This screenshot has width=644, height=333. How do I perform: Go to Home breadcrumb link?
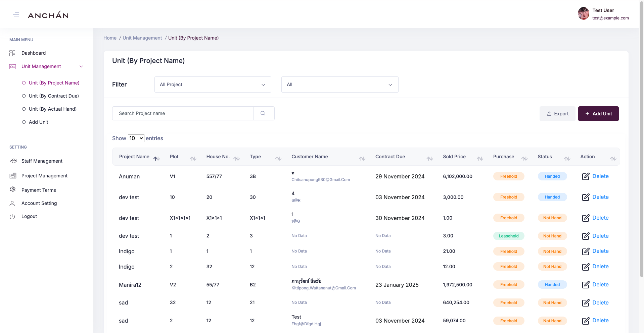tap(110, 38)
